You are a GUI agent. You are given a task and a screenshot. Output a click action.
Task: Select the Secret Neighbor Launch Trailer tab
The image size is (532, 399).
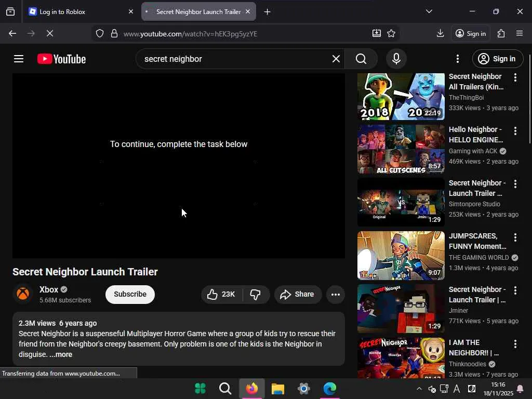198,11
